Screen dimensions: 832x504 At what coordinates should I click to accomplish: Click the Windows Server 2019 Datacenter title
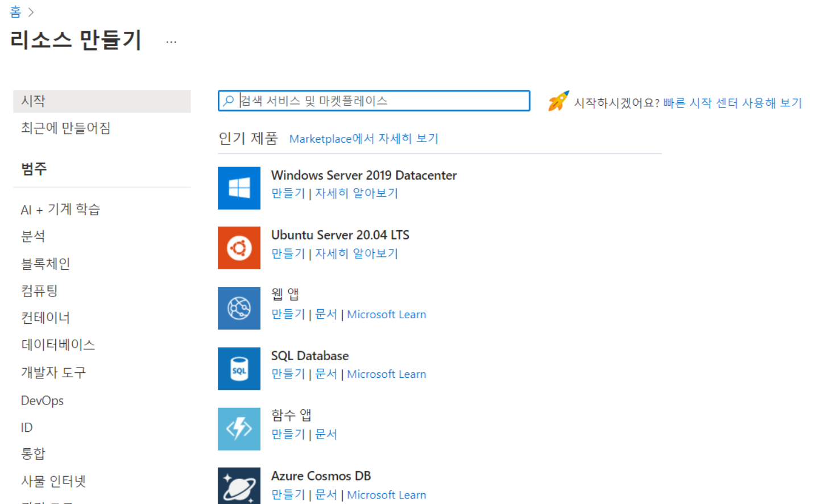pyautogui.click(x=364, y=175)
